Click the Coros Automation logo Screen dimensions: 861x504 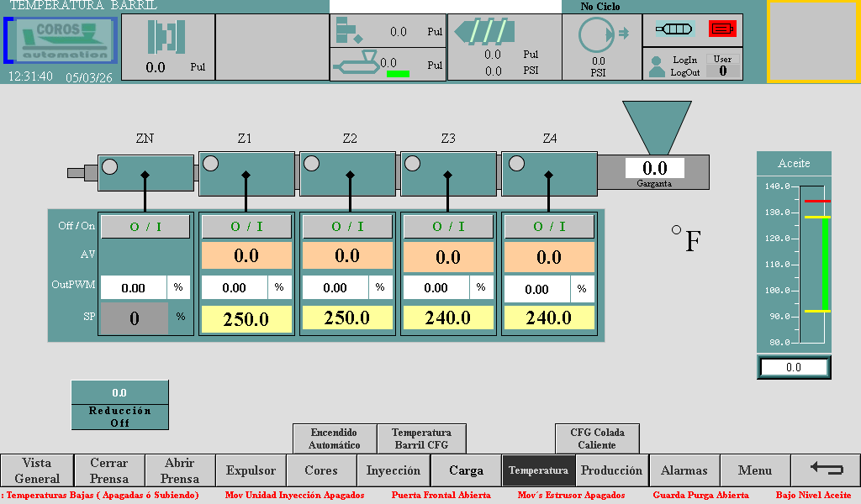(61, 41)
